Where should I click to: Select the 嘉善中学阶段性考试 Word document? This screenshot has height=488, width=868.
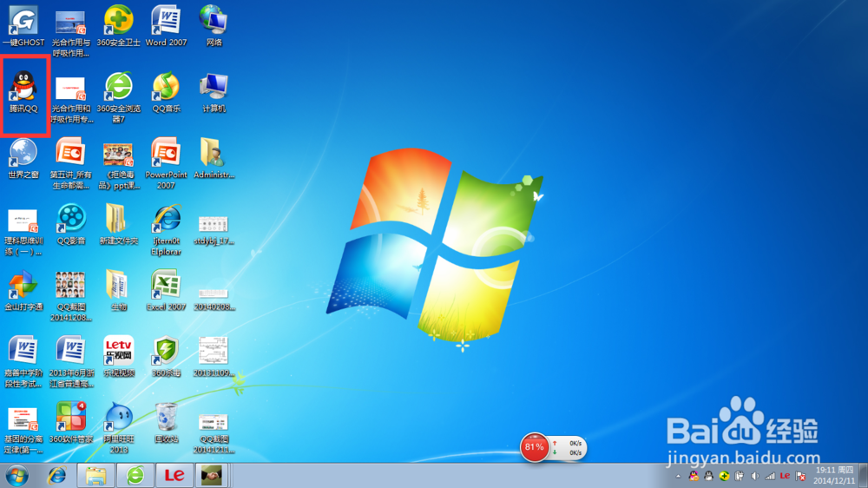[23, 362]
